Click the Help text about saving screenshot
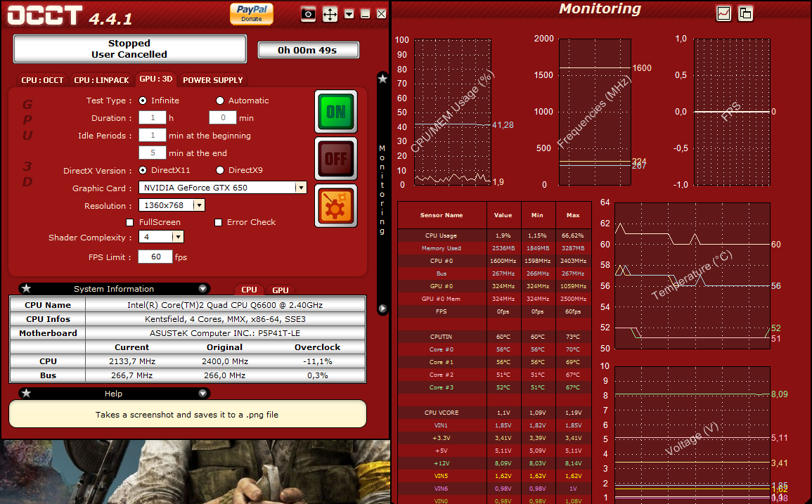This screenshot has height=504, width=812. click(x=187, y=415)
